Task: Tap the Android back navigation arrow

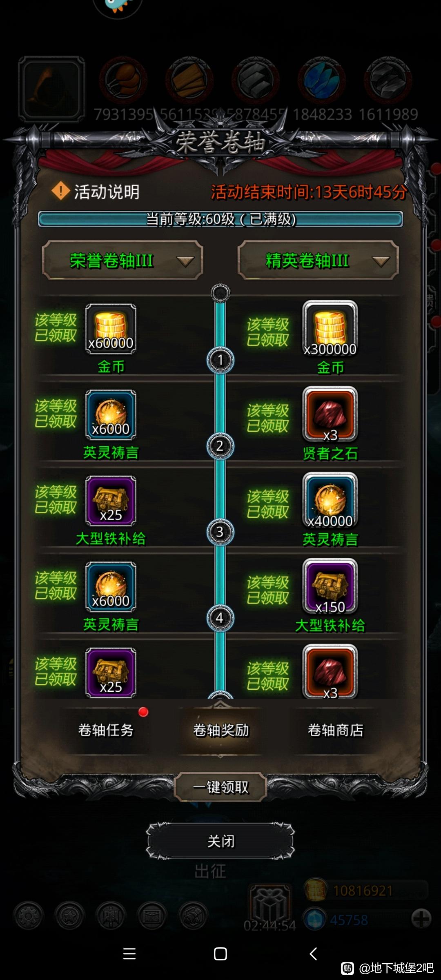Action: (x=313, y=954)
